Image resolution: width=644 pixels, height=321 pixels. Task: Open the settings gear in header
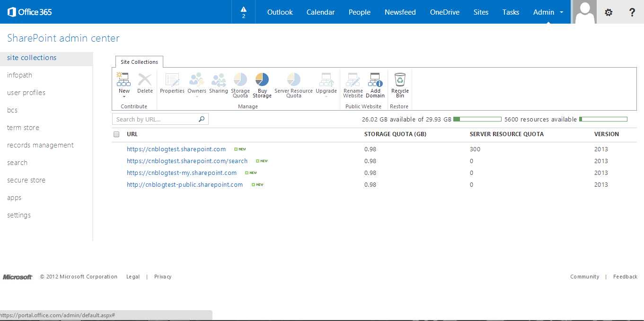tap(609, 12)
